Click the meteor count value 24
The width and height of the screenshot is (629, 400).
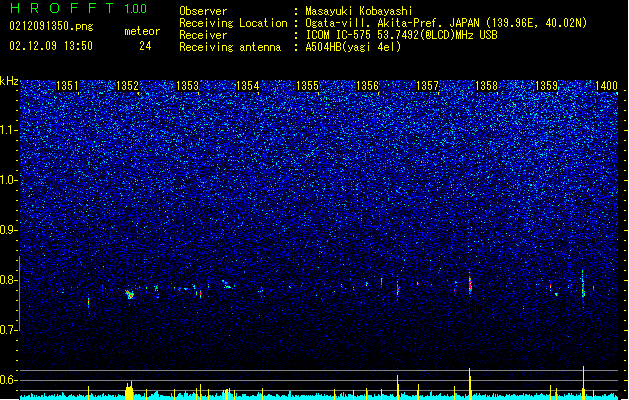[x=145, y=46]
